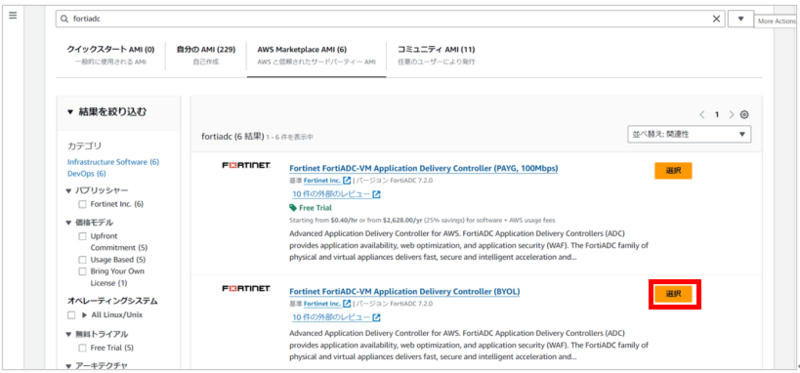Check the Usage Based checkbox
Image resolution: width=800 pixels, height=373 pixels.
coord(82,260)
